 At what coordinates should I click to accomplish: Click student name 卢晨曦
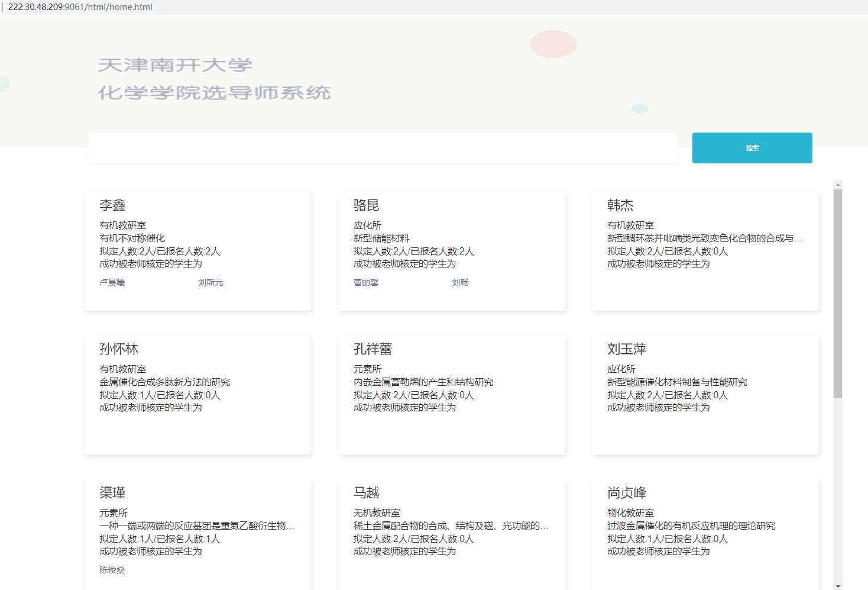click(112, 283)
